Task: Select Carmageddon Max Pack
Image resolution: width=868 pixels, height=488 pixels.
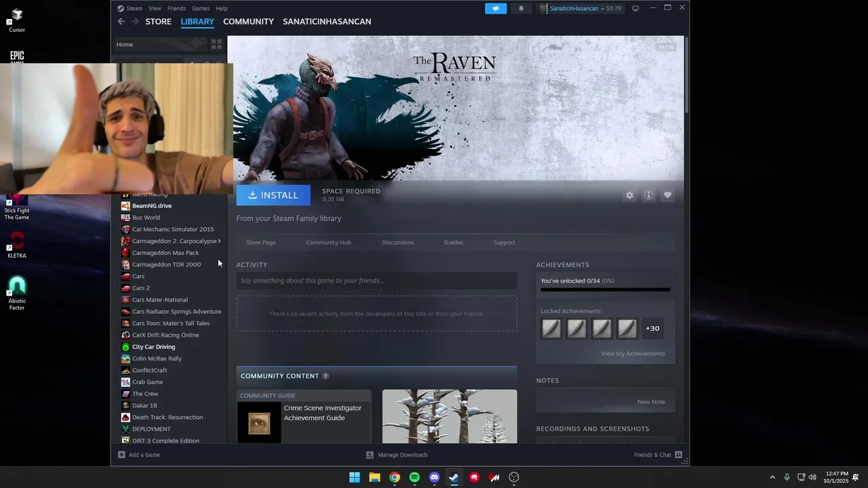Action: (x=165, y=253)
